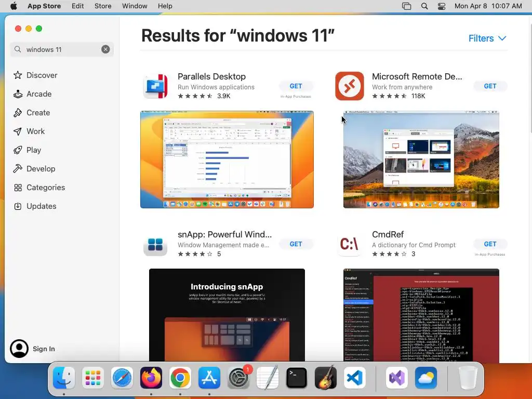The width and height of the screenshot is (532, 399).
Task: View Microsoft Remote Desktop screenshot preview
Action: tap(421, 159)
